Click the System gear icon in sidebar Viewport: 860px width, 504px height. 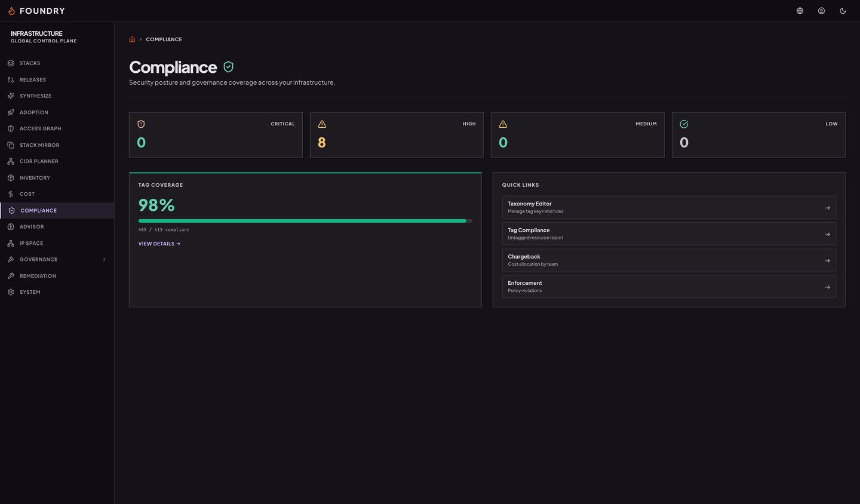(x=11, y=292)
